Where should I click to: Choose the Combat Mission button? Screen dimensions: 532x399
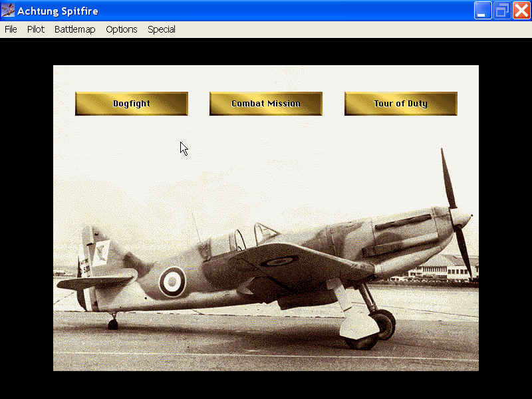point(266,104)
